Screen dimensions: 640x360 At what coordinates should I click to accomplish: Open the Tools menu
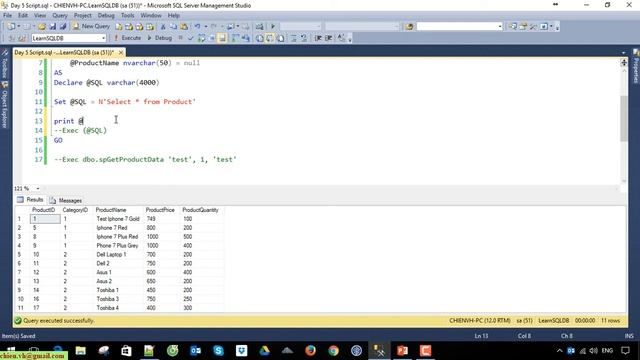tap(127, 16)
